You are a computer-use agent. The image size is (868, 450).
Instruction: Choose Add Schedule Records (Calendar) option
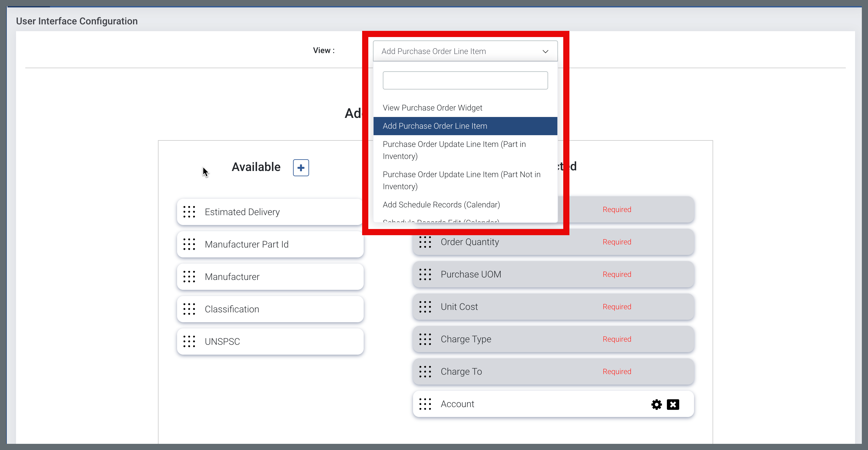pyautogui.click(x=441, y=205)
